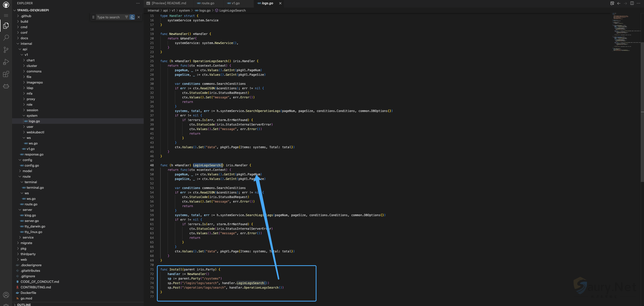Collapse the internal folder
The height and width of the screenshot is (306, 644).
tap(26, 44)
